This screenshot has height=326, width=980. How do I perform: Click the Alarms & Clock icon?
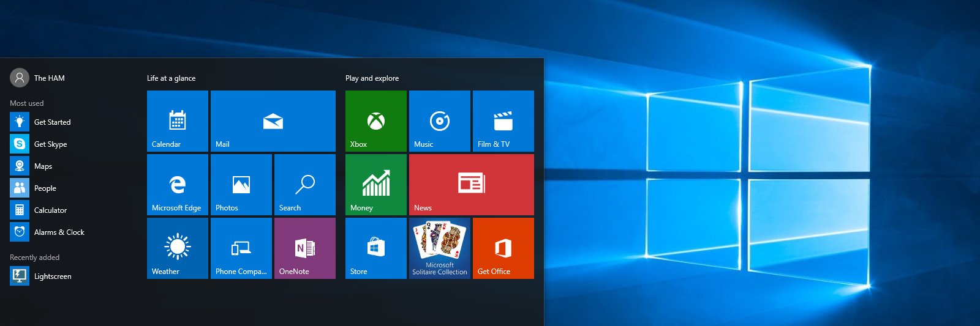coord(20,232)
